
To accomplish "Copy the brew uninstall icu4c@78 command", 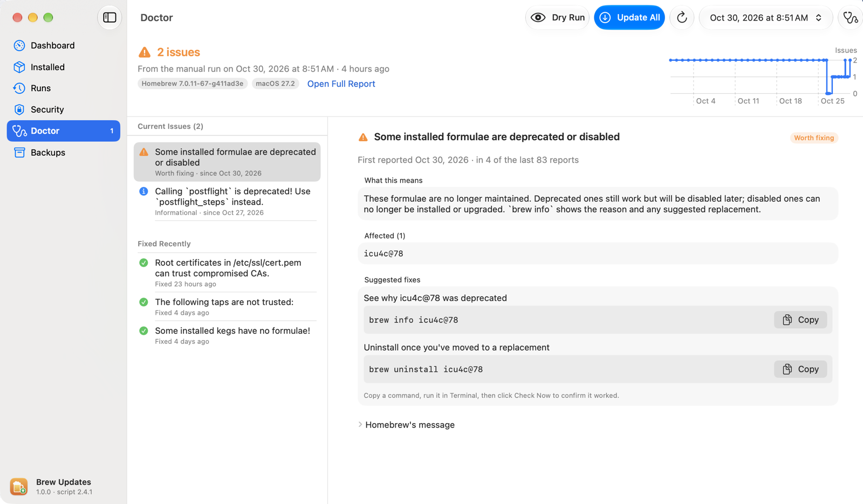I will pos(800,369).
